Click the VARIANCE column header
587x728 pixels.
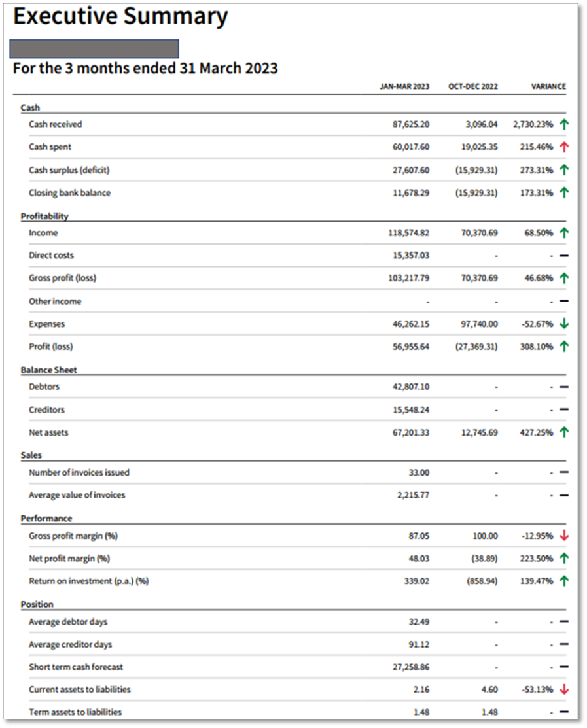548,86
